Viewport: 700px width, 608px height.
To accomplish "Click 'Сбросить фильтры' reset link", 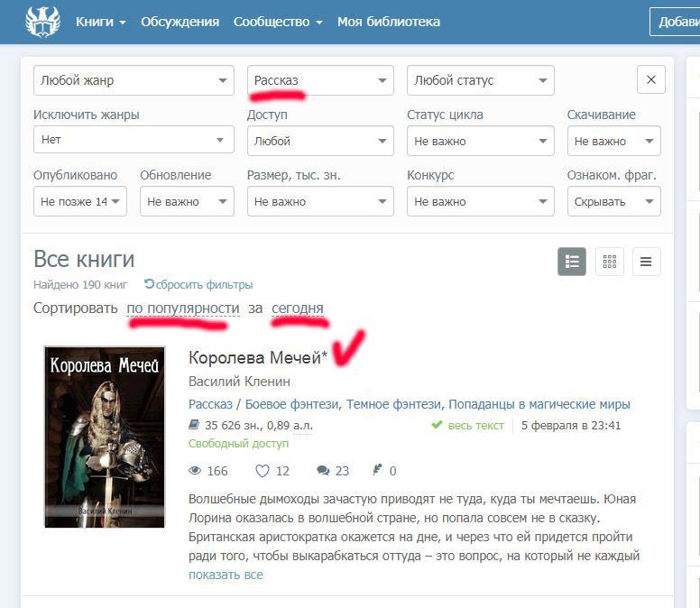I will [x=203, y=285].
